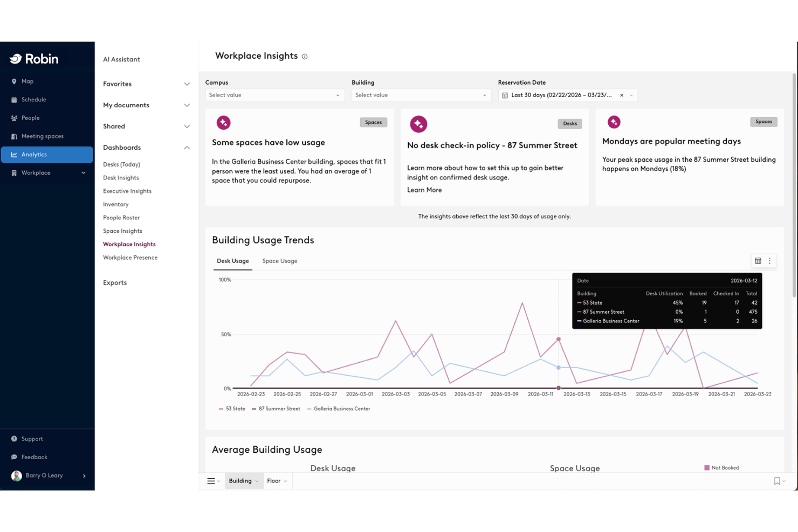
Task: Expand the Workplace sidebar chevron
Action: pos(84,173)
